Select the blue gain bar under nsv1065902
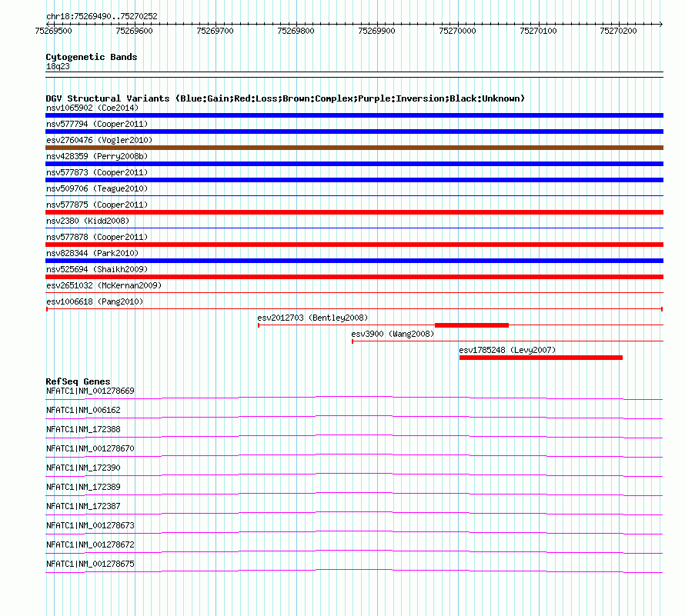Screen dimensions: 685x616 pyautogui.click(x=354, y=115)
